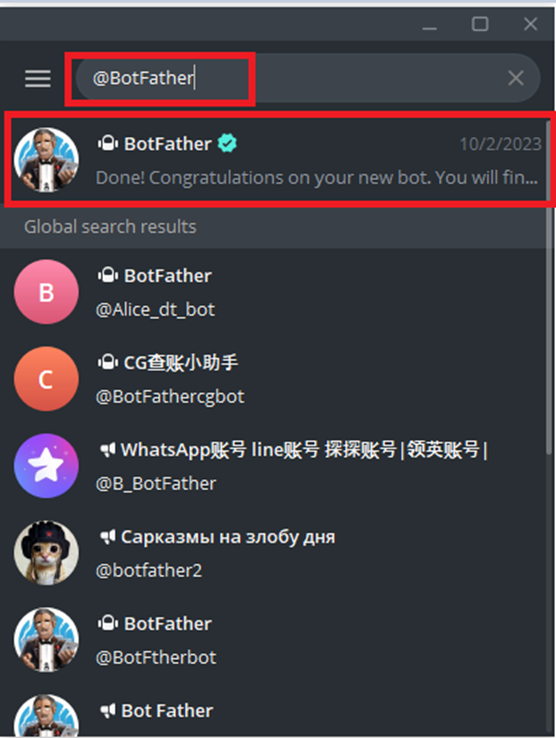Click the pink B avatar icon
The width and height of the screenshot is (556, 738).
[46, 292]
